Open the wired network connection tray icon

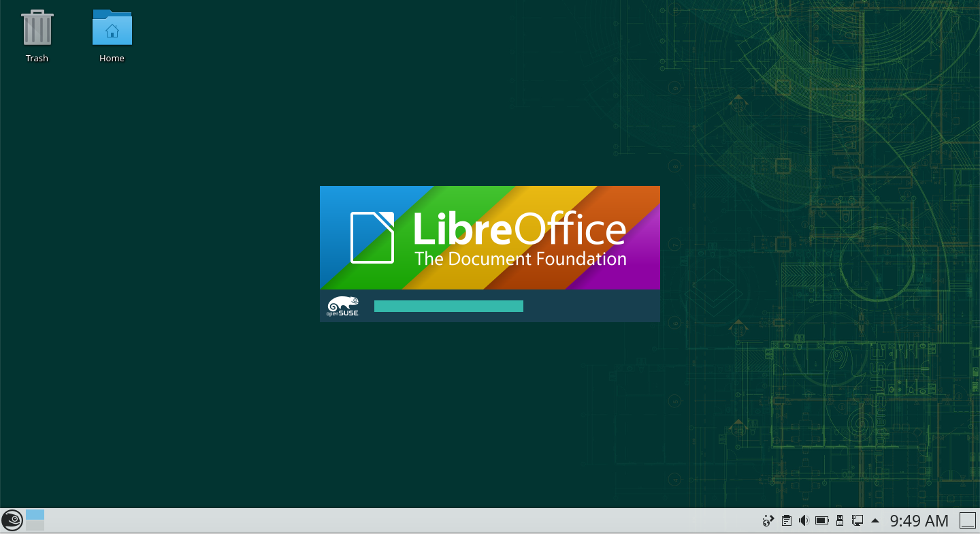click(857, 521)
